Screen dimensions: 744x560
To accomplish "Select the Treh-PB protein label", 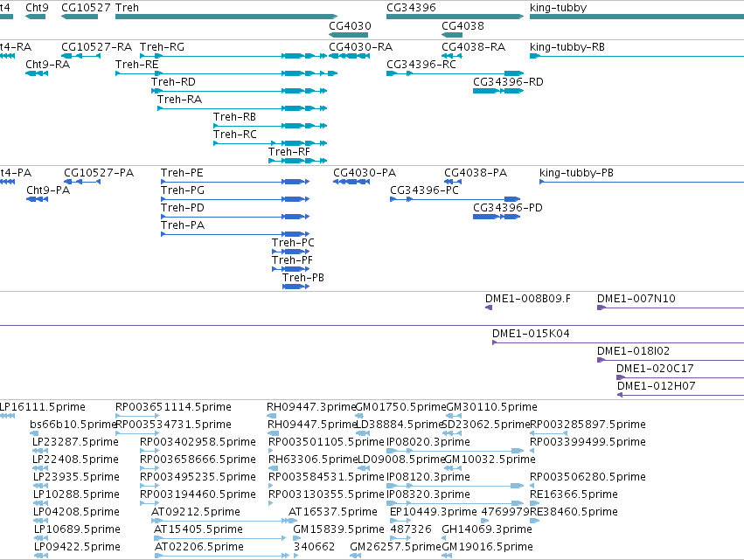I will click(x=302, y=278).
